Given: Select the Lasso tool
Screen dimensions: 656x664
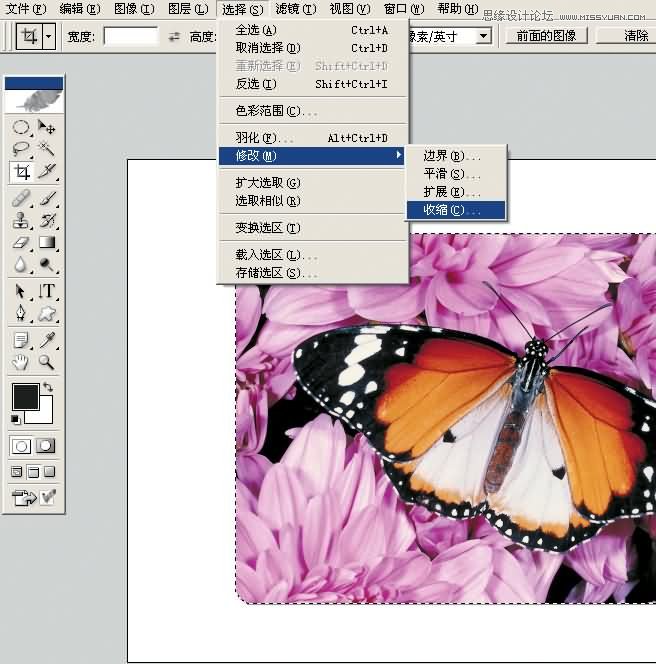Looking at the screenshot, I should [21, 149].
